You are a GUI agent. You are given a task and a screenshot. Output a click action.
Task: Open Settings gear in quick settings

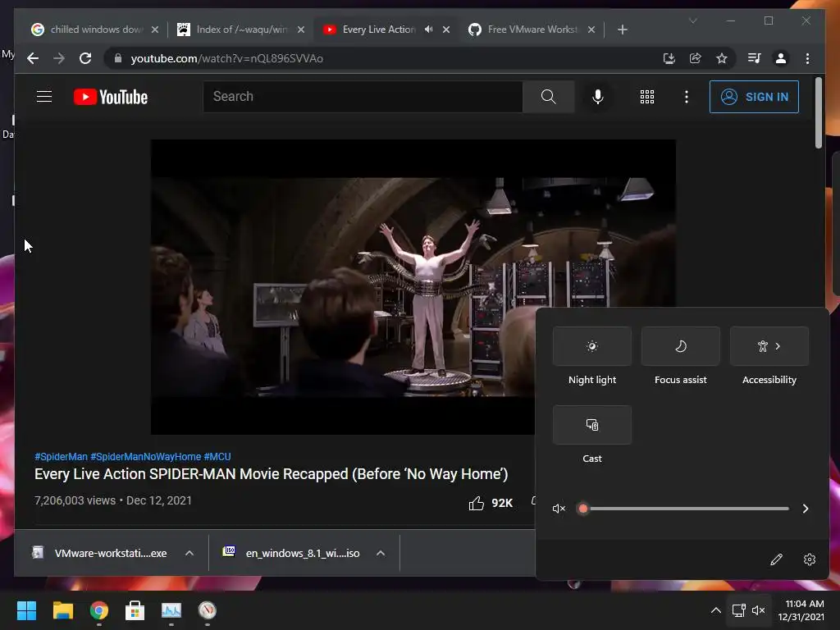[810, 559]
